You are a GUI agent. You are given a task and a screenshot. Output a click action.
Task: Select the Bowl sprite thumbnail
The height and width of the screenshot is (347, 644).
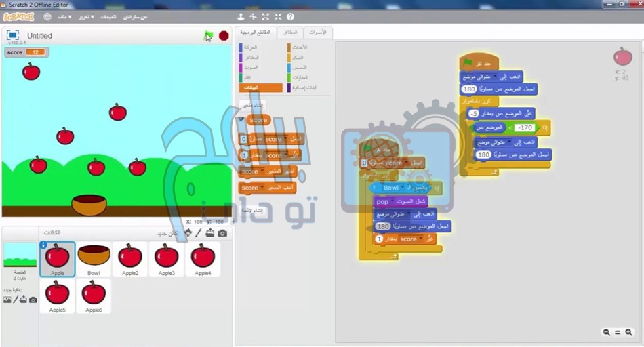pyautogui.click(x=94, y=259)
